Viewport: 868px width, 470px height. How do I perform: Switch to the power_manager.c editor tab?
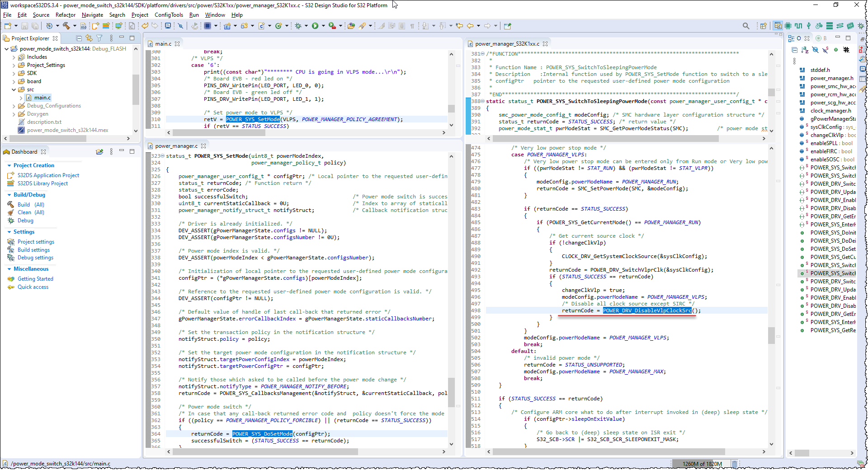click(176, 146)
